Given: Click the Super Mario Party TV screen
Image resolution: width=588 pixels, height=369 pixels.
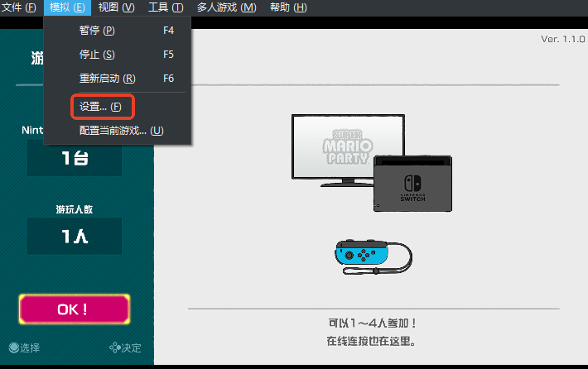Looking at the screenshot, I should [346, 147].
